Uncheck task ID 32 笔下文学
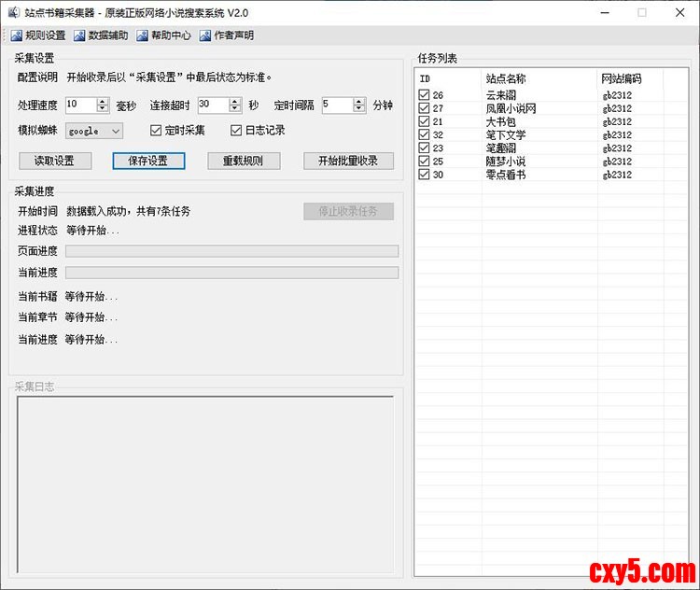This screenshot has height=590, width=700. [424, 134]
